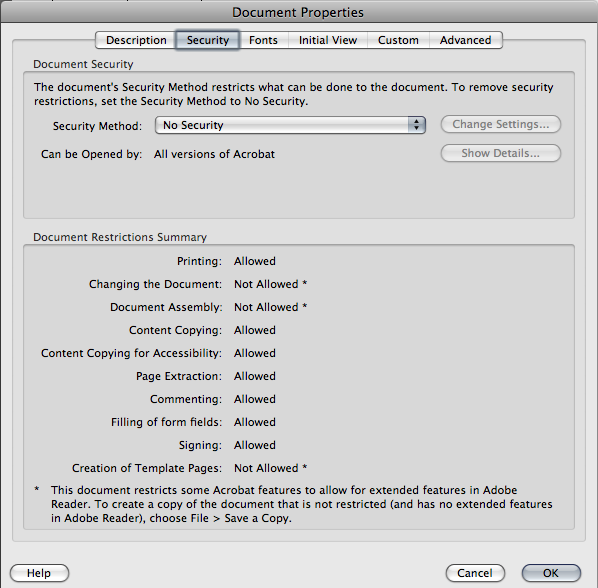
Task: Click the 'Document Assembly:' label
Action: 166,307
